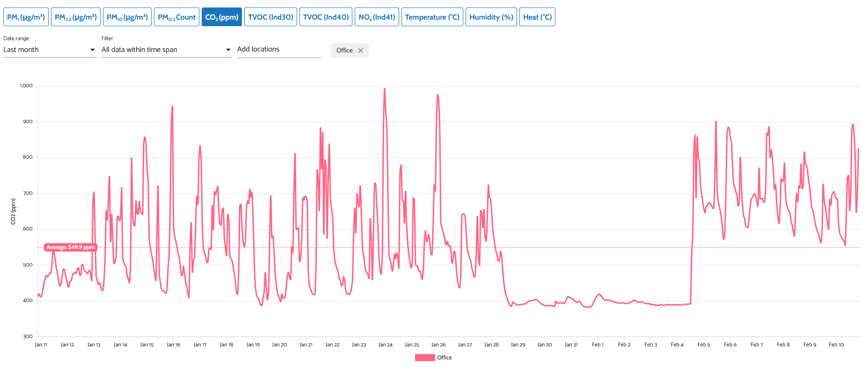Toggle the Office series legend swatch
Image resolution: width=868 pixels, height=381 pixels.
click(424, 358)
